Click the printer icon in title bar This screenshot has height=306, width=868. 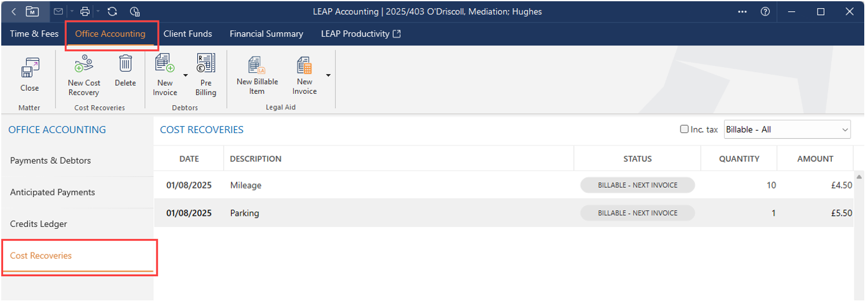pyautogui.click(x=85, y=11)
